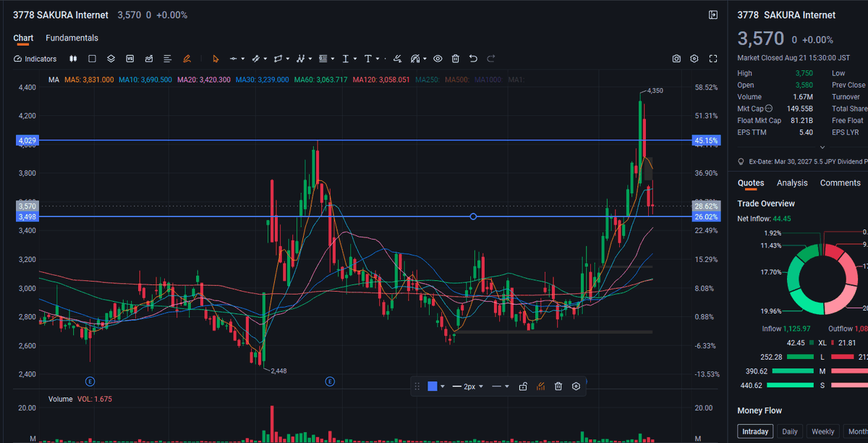The height and width of the screenshot is (443, 868).
Task: Open the Analysis tab
Action: pos(792,183)
